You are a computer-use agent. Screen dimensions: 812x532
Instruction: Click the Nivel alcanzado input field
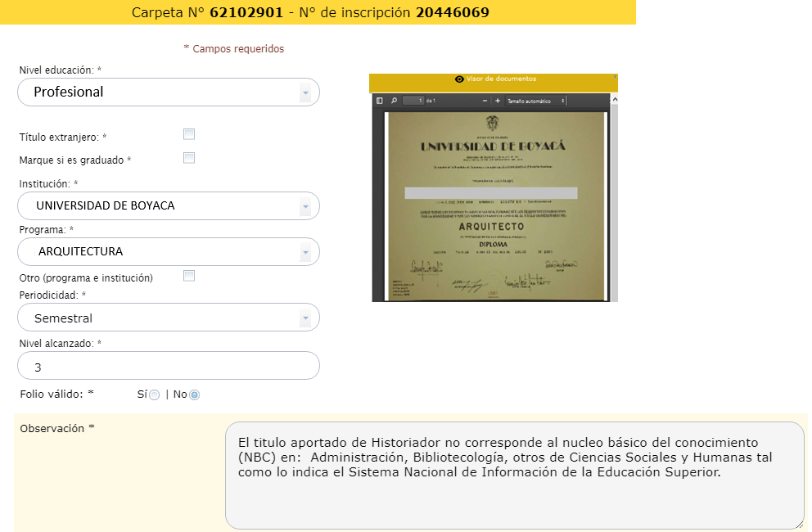click(168, 366)
